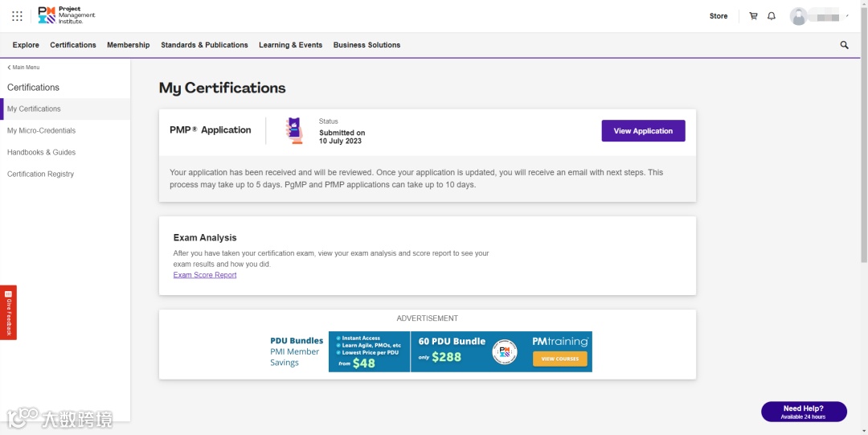Click the Exam Analysis heading
The width and height of the screenshot is (868, 435).
pyautogui.click(x=205, y=238)
